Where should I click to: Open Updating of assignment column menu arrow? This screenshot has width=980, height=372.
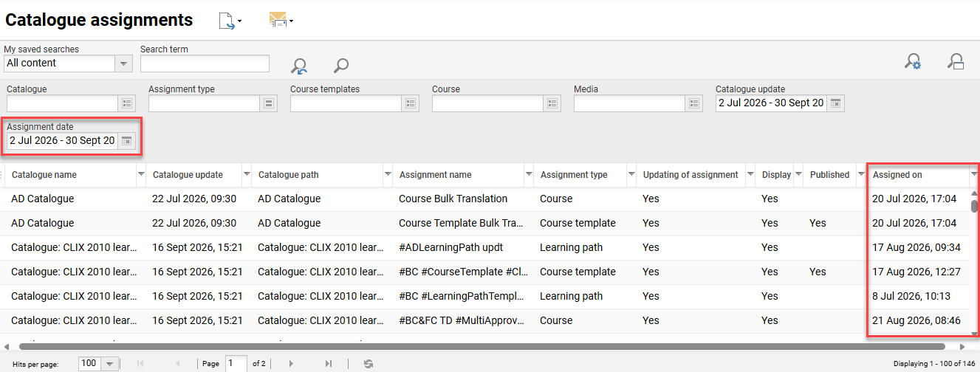click(750, 175)
